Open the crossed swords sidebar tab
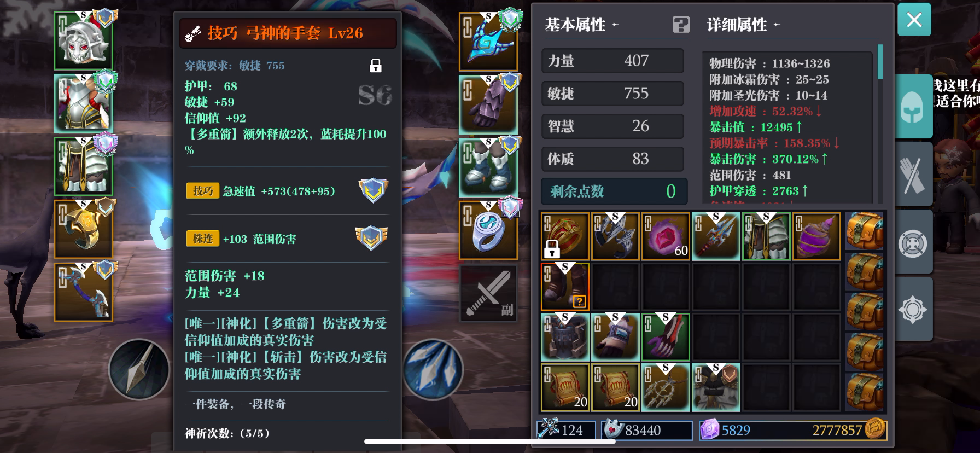 (x=913, y=175)
